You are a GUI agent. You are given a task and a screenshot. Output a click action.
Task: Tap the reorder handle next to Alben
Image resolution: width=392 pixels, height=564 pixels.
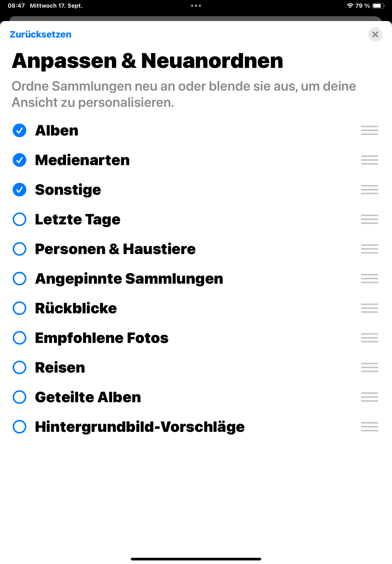click(369, 130)
